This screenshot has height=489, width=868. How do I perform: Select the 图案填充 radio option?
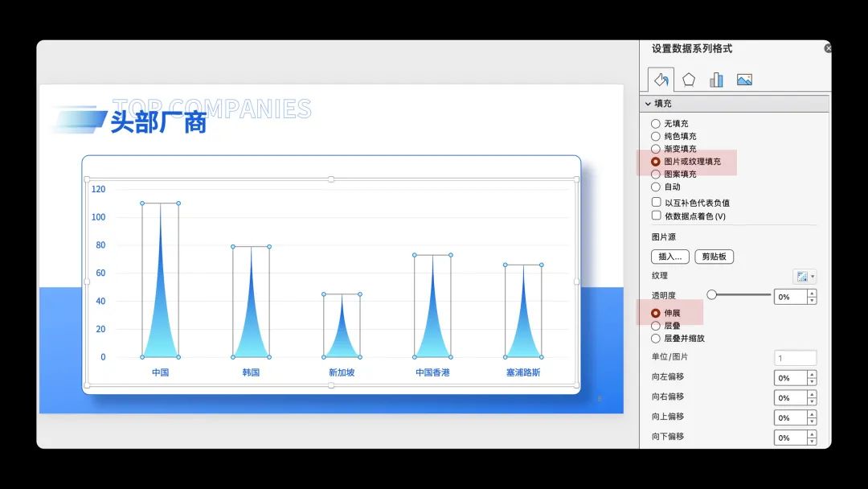656,175
